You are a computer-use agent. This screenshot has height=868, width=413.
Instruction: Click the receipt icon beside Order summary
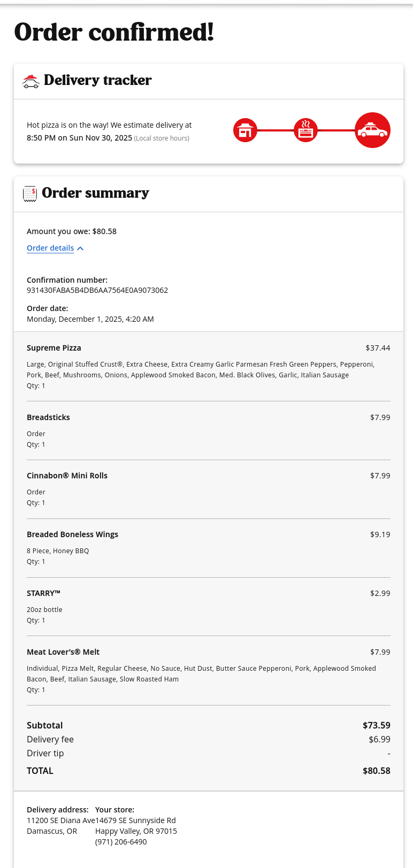tap(30, 193)
